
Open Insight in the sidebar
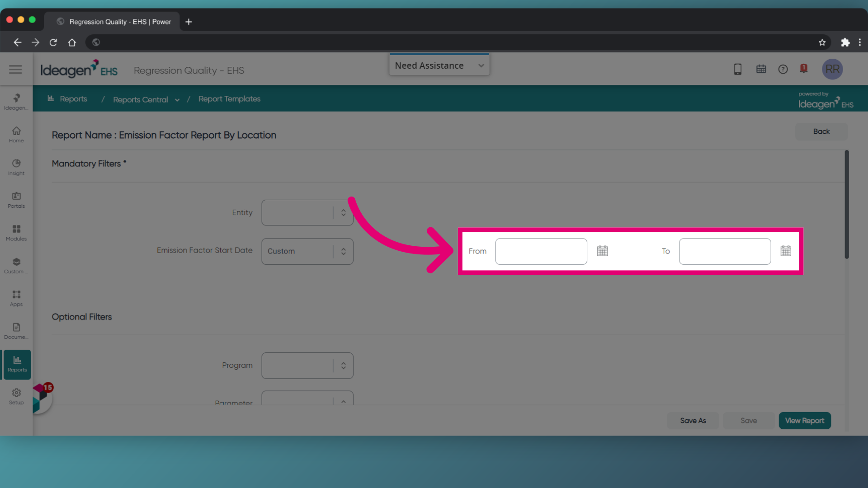coord(16,167)
